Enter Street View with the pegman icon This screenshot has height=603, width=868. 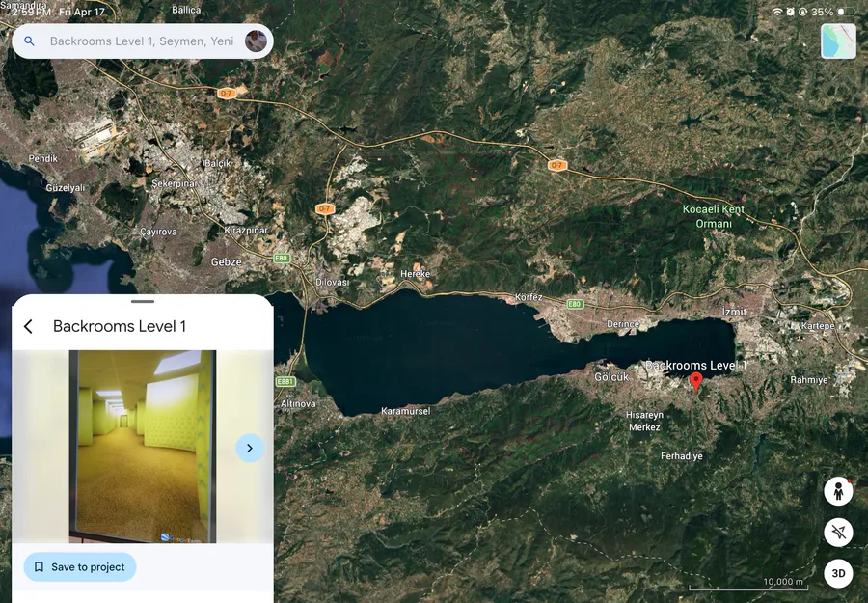pyautogui.click(x=838, y=491)
